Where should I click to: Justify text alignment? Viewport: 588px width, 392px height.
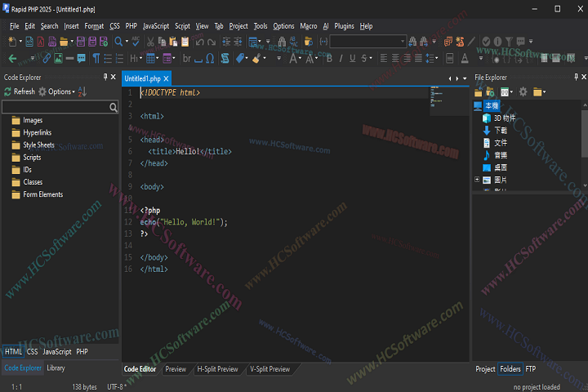tap(418, 59)
